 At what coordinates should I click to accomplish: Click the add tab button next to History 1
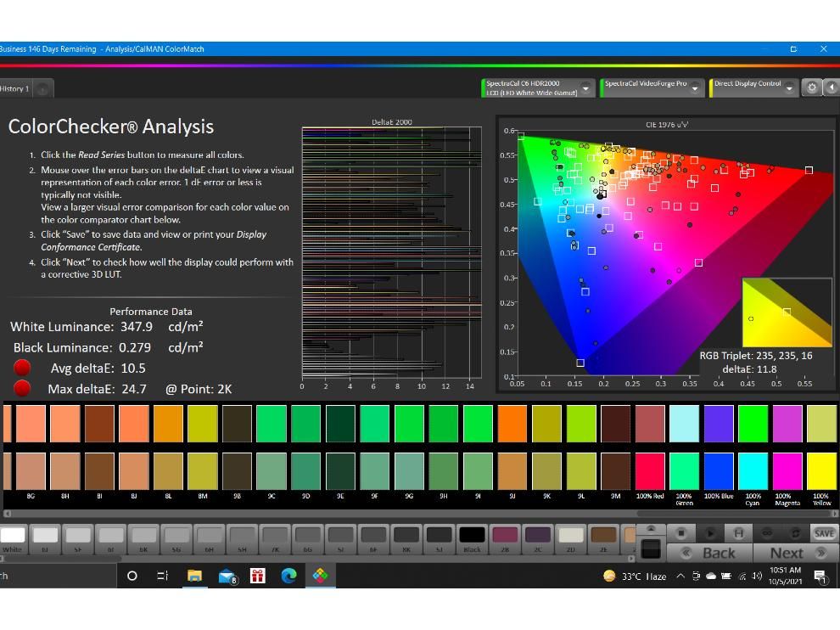pyautogui.click(x=42, y=88)
